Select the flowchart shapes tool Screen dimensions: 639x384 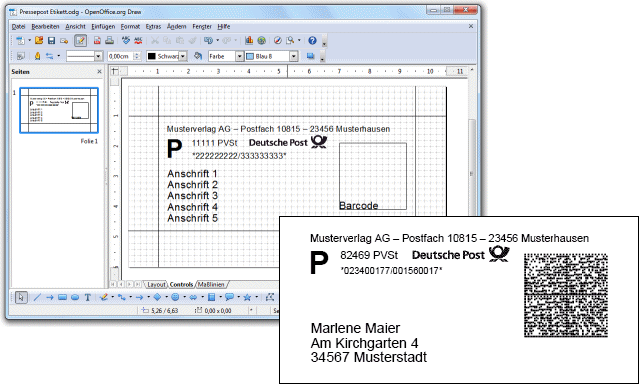tap(211, 297)
